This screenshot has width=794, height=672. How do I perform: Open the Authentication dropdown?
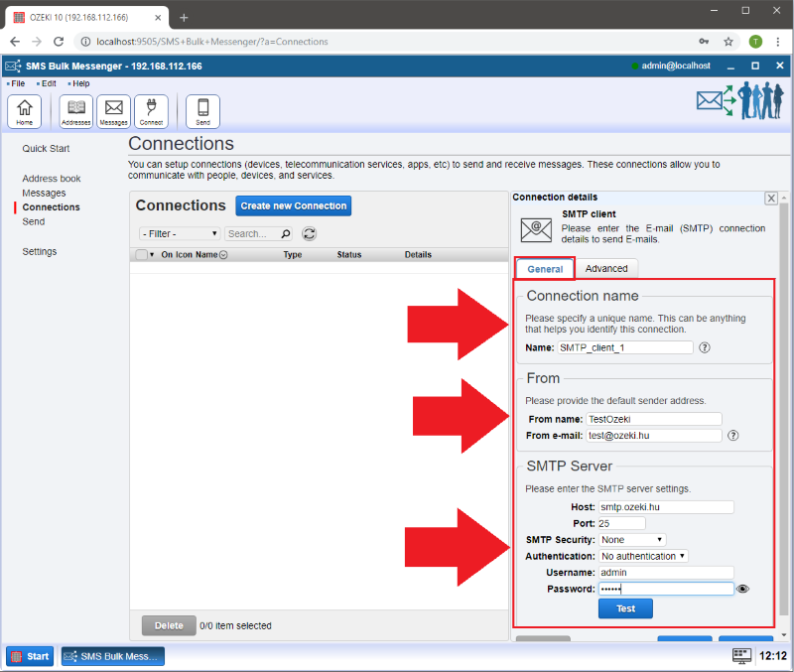643,556
